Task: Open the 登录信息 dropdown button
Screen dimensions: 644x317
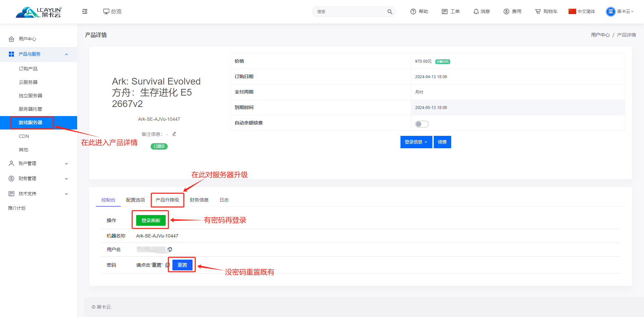Action: [x=416, y=142]
